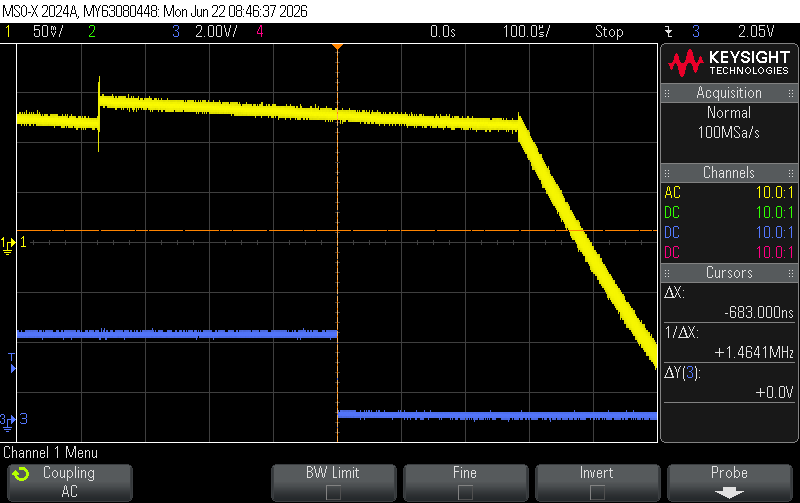Open the Coupling AC selection softkey
The height and width of the screenshot is (503, 800).
[70, 483]
